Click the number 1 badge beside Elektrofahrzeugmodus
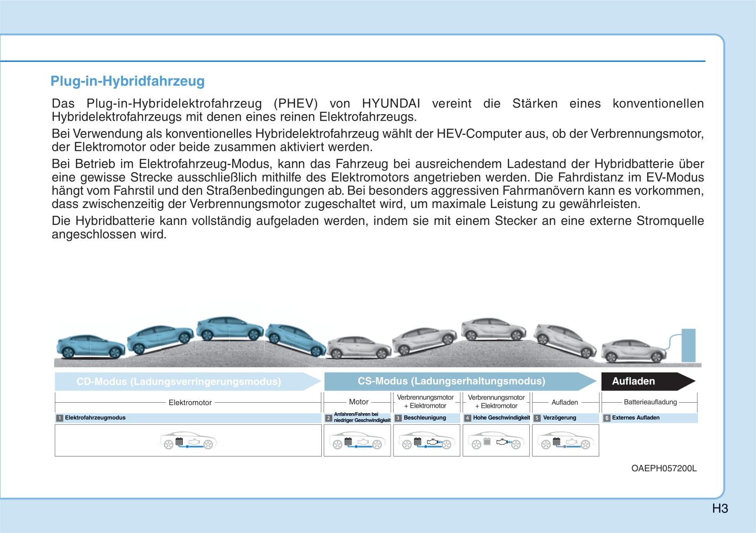 [59, 418]
